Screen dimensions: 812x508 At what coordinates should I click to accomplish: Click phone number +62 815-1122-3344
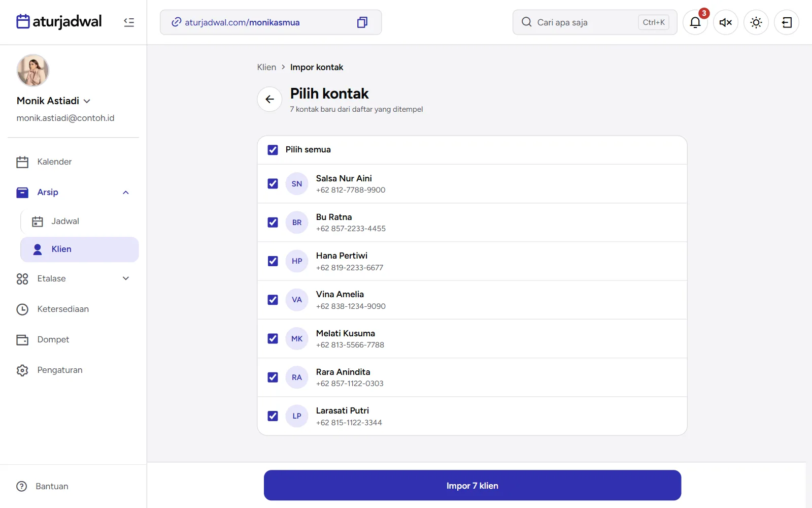point(349,423)
